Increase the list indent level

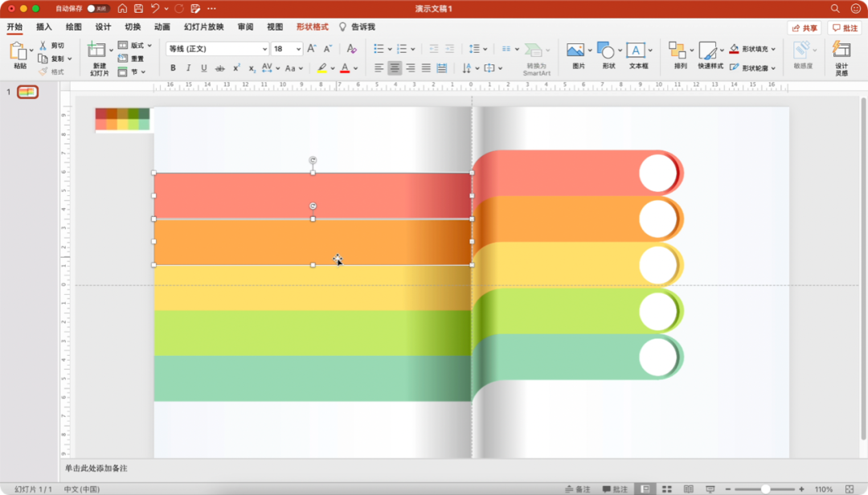point(449,49)
